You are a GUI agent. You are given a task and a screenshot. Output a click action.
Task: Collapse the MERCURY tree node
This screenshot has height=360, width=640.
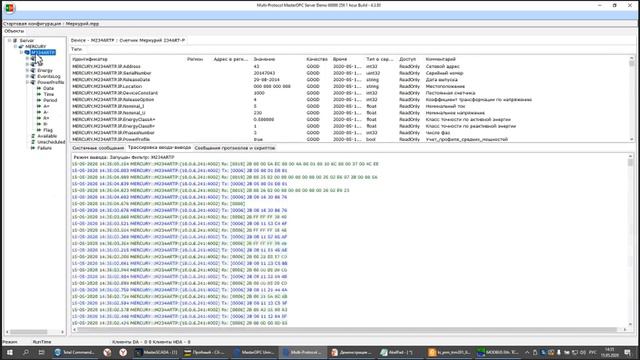point(16,47)
